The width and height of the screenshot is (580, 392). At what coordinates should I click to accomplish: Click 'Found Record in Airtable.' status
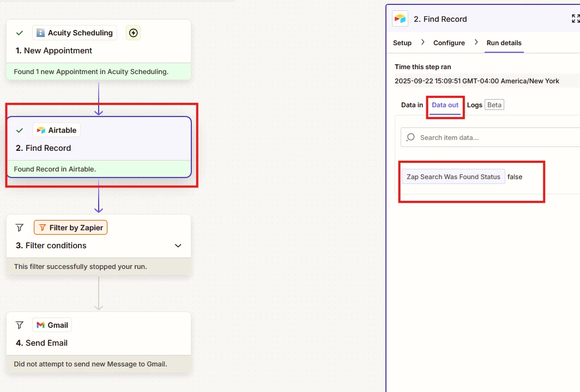click(x=55, y=169)
